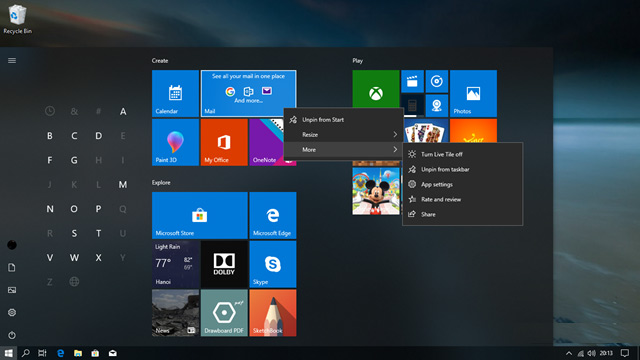The width and height of the screenshot is (640, 360).
Task: Choose Turn Live Tile off
Action: click(462, 154)
